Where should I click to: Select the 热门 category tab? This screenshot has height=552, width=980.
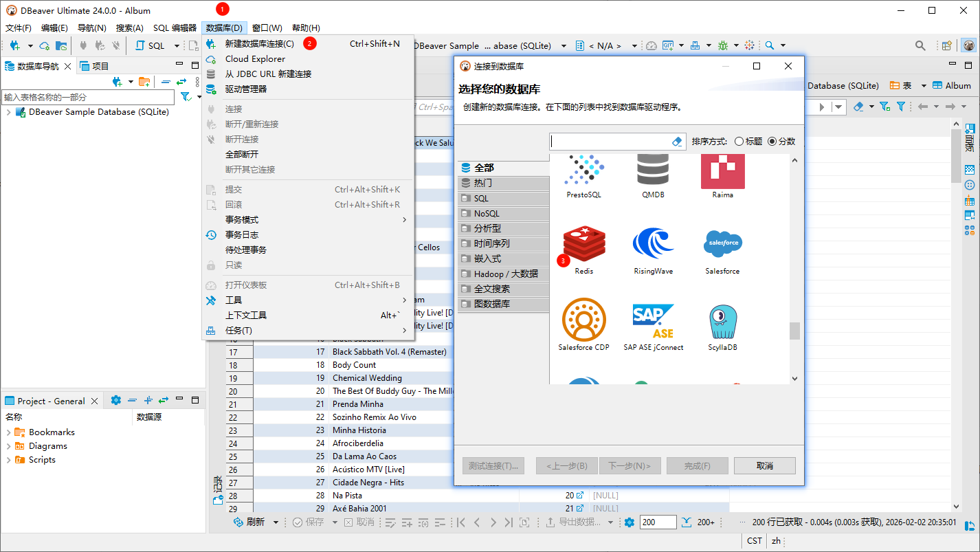[x=504, y=184]
